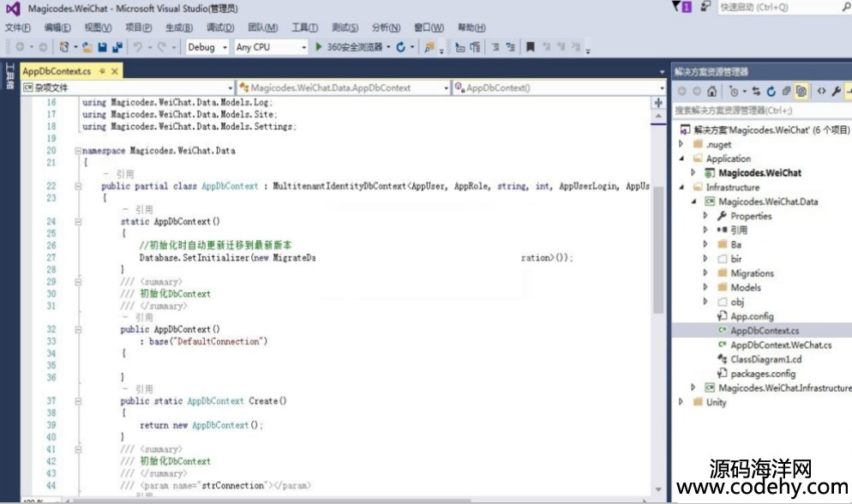Open the AppDbContext() member dropdown
Screen dimensions: 852x504
(559, 87)
